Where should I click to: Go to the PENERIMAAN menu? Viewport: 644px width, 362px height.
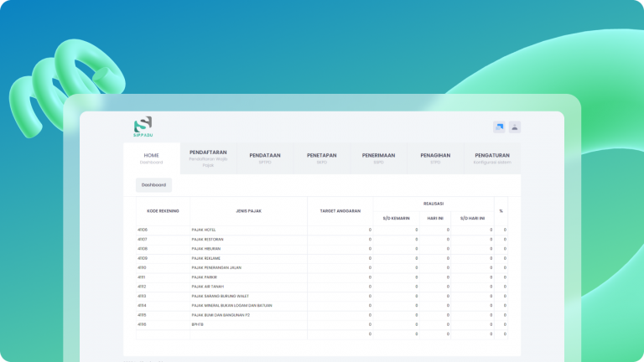tap(378, 158)
